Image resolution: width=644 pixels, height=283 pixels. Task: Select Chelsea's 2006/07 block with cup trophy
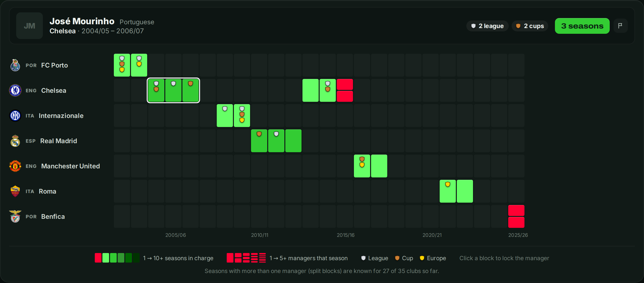[x=191, y=90]
